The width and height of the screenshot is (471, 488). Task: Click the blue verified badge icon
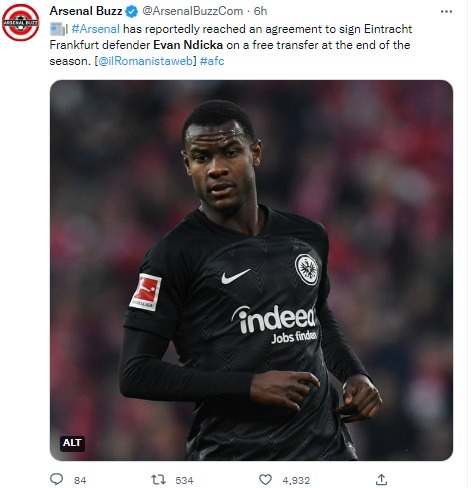[x=132, y=12]
